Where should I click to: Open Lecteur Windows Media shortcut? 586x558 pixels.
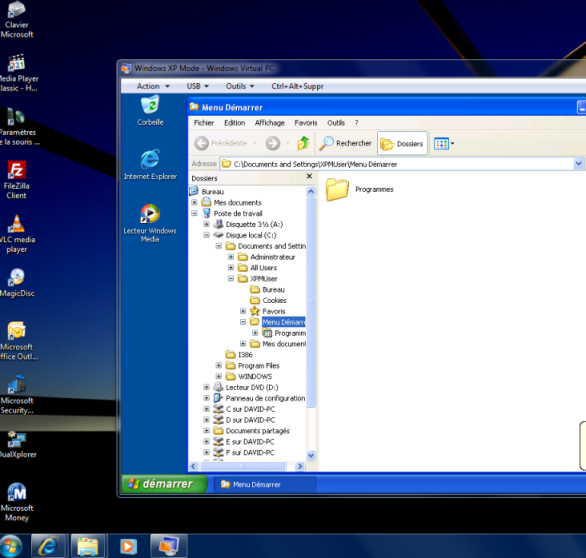coord(150,223)
